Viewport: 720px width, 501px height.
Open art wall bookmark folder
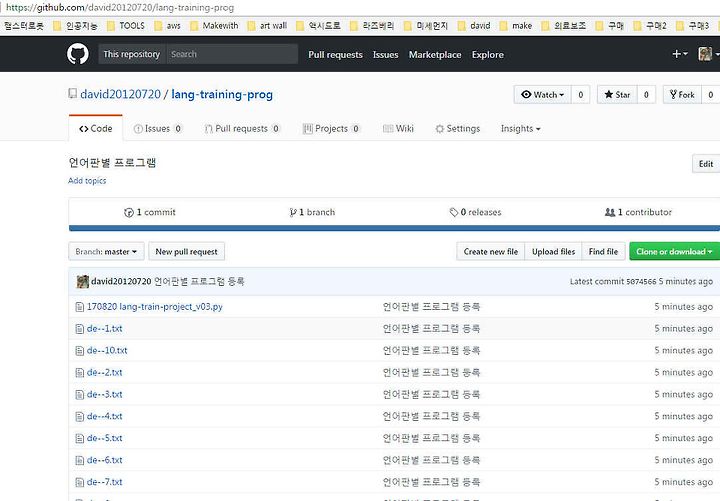click(x=267, y=26)
